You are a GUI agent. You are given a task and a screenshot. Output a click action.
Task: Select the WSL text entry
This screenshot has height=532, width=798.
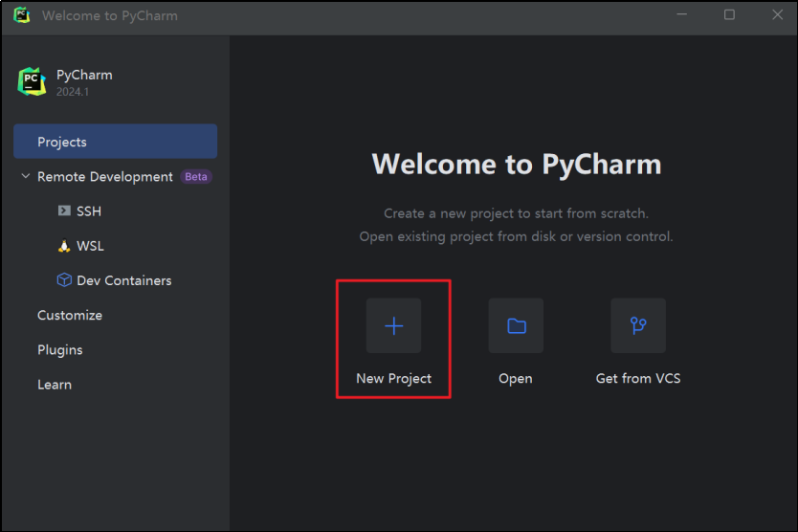coord(91,246)
